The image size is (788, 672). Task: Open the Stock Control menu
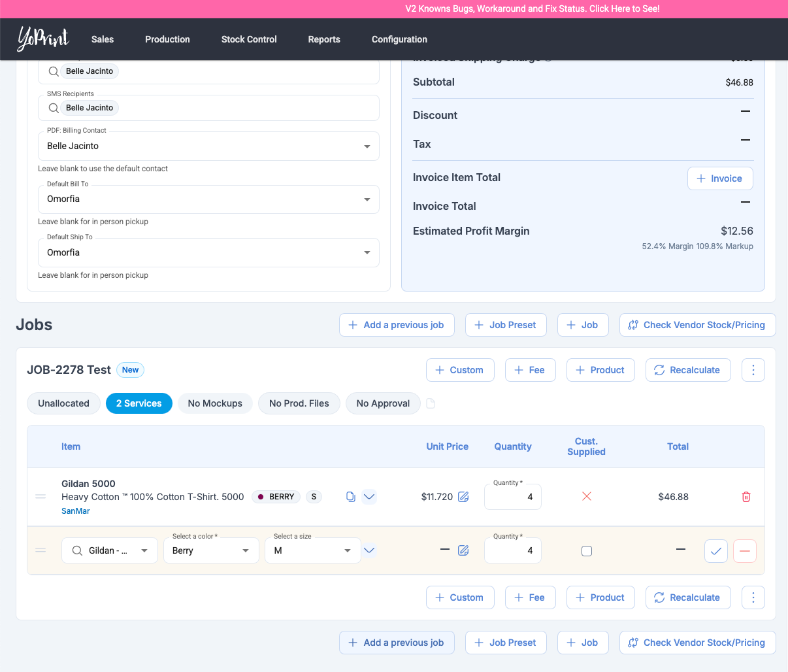249,39
